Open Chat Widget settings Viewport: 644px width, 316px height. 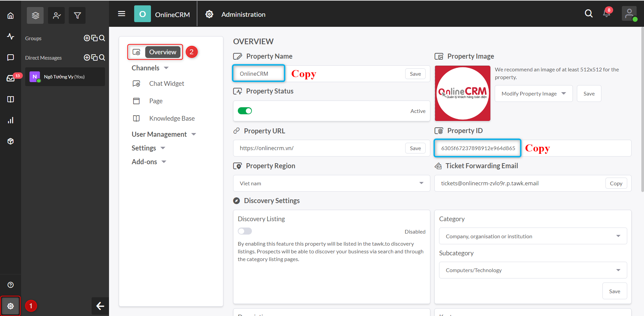point(166,83)
